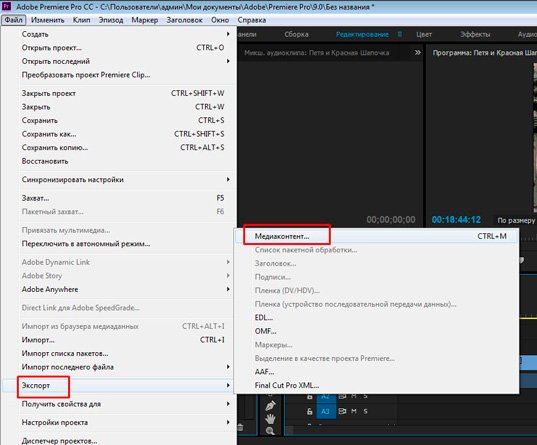Switch to the Цвет workspace tab
Screen dimensions: 537x445
click(424, 34)
